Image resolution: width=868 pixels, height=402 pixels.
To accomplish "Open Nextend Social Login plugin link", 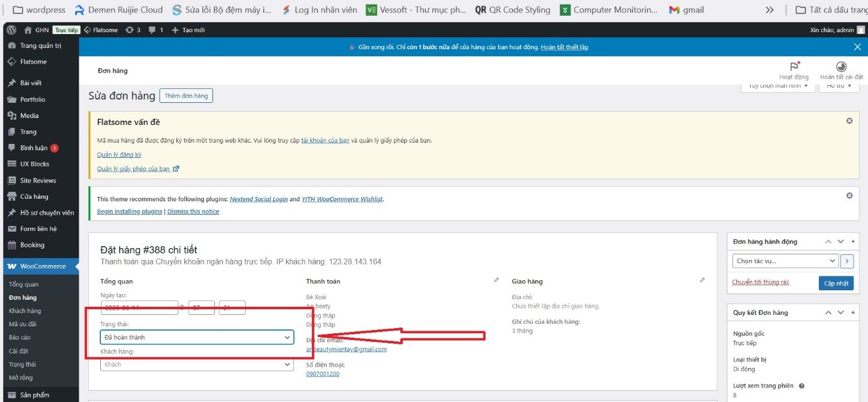I will 258,199.
